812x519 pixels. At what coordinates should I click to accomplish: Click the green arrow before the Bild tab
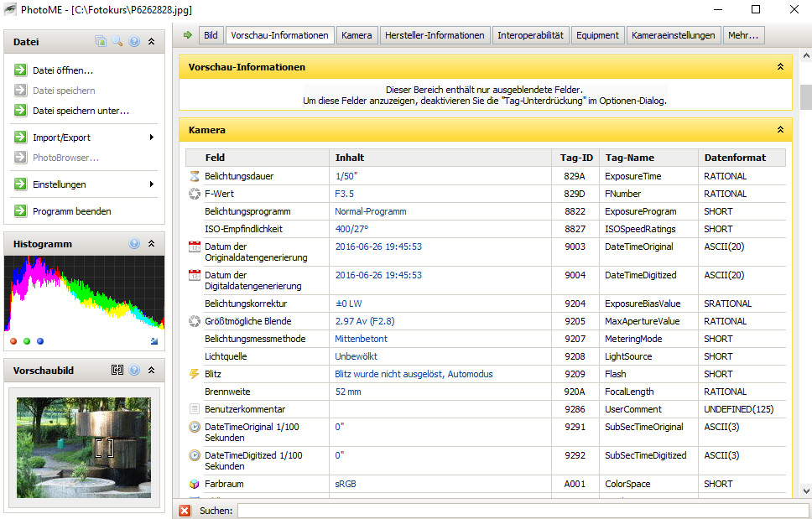point(187,35)
